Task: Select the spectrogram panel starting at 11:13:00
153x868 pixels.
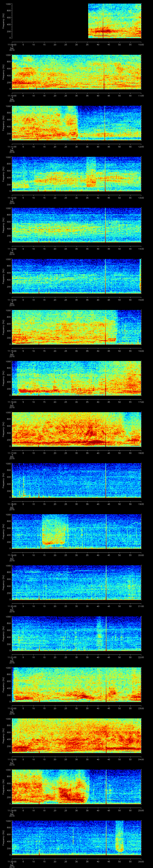Action: (x=77, y=225)
